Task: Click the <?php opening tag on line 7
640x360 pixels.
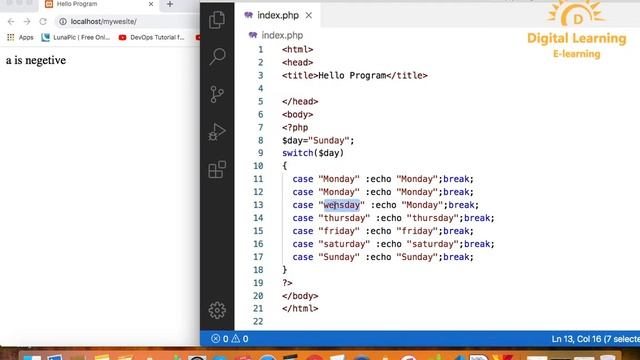Action: point(295,127)
